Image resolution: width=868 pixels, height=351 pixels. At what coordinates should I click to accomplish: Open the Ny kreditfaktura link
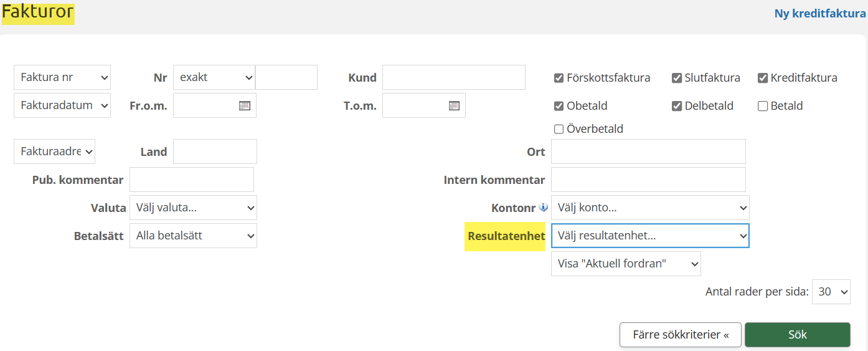tap(819, 14)
